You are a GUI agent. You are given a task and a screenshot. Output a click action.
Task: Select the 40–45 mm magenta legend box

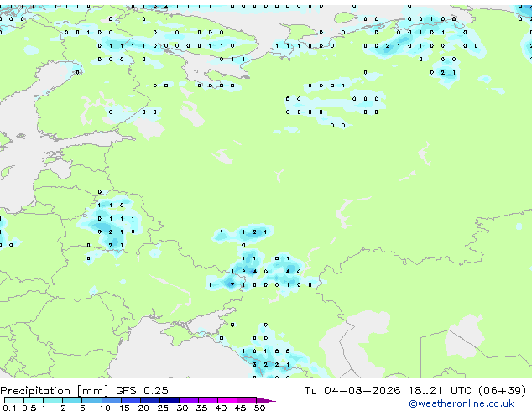(x=227, y=400)
